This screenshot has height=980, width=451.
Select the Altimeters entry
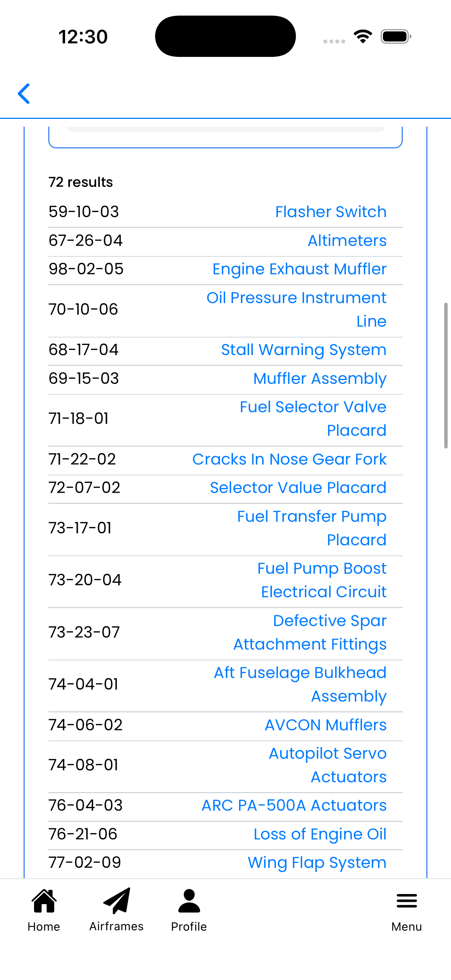tap(346, 240)
